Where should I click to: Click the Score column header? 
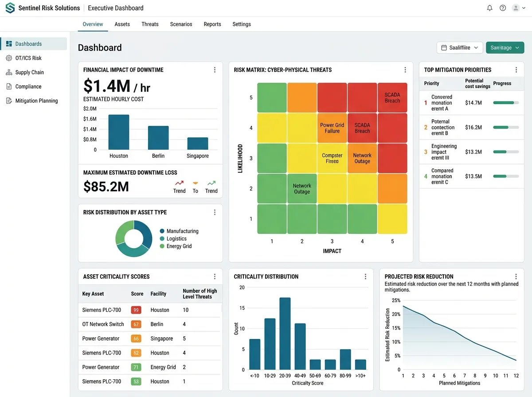click(137, 294)
